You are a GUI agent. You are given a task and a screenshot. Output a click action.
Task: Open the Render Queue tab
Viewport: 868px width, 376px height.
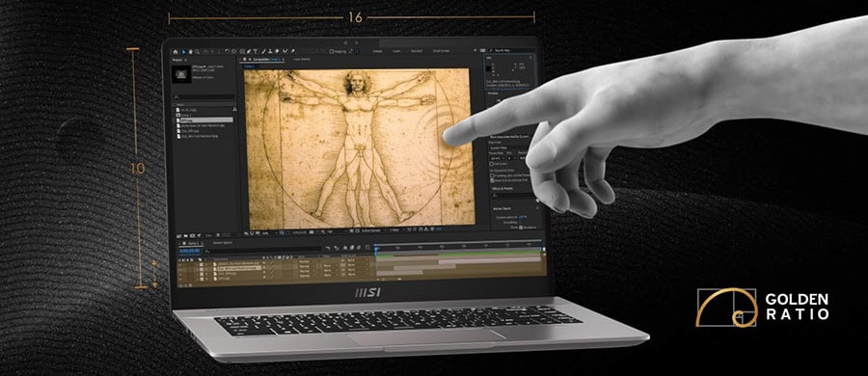coord(223,243)
